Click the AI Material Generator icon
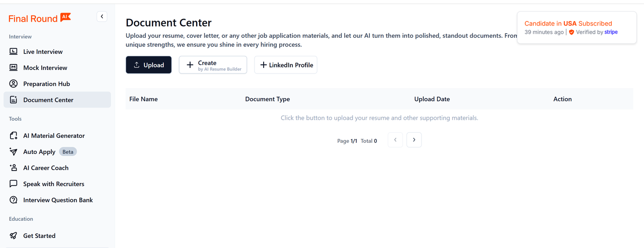Image resolution: width=644 pixels, height=248 pixels. click(14, 136)
